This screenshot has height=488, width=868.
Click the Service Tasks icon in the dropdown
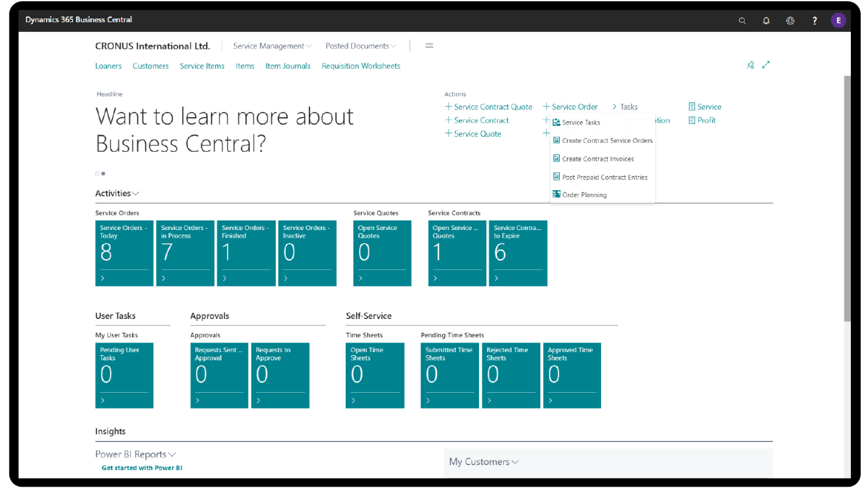pos(557,123)
